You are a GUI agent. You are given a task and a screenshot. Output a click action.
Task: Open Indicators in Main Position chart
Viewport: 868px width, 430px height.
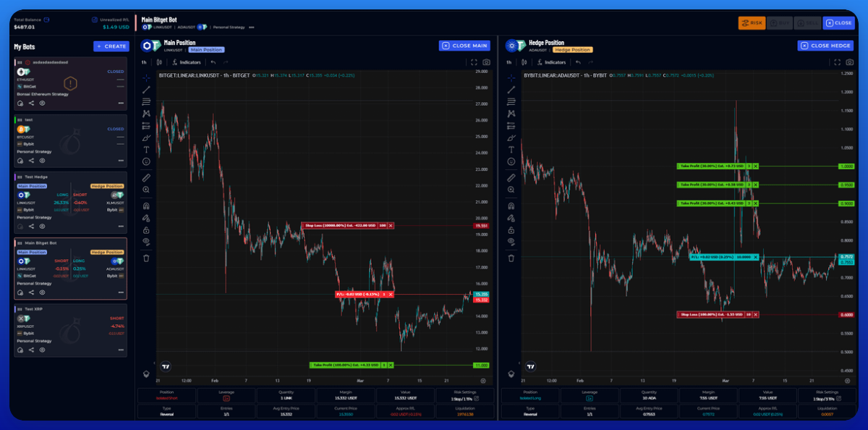(x=187, y=62)
